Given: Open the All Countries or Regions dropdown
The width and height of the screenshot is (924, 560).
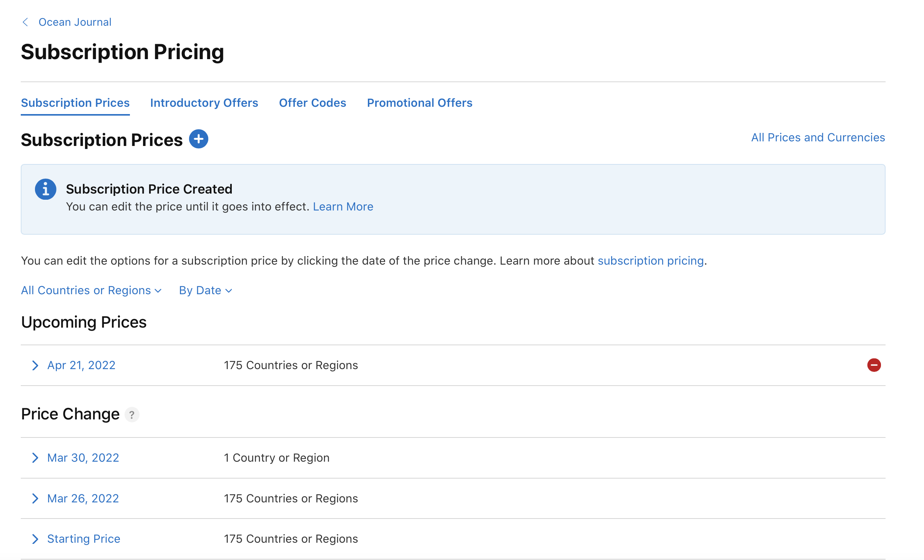Looking at the screenshot, I should (91, 290).
